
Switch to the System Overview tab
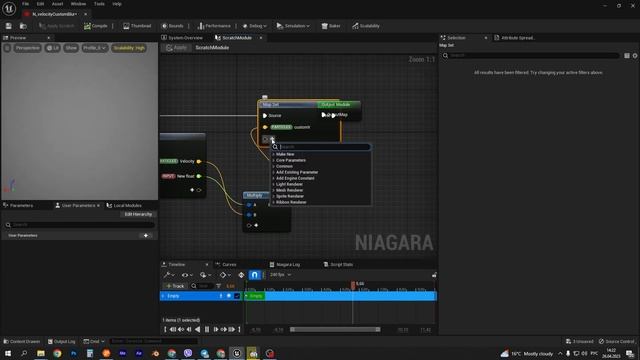tap(182, 38)
